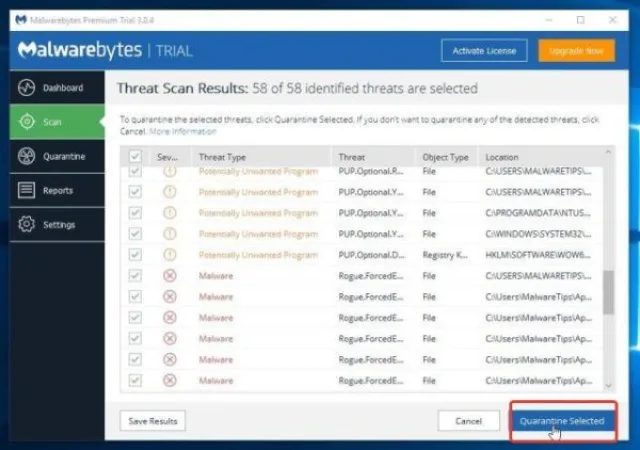
Task: Click the threat list scrollbar thumb
Action: coord(609,292)
